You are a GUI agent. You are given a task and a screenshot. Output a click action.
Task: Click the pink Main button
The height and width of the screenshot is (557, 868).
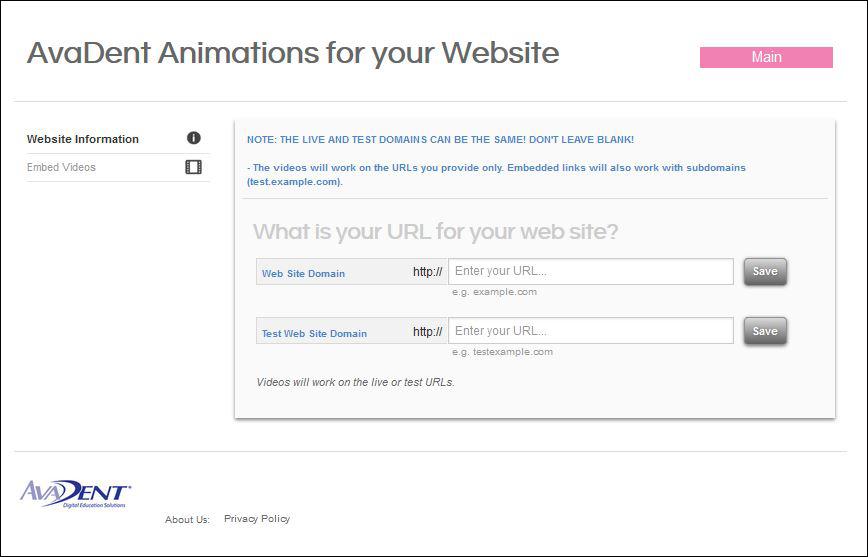tap(766, 57)
